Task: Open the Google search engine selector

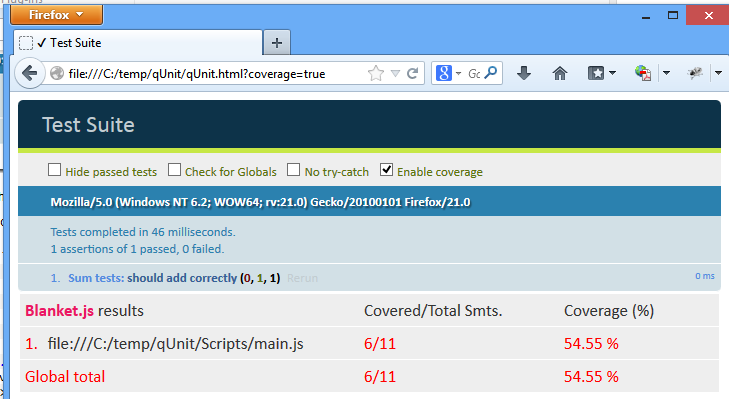Action: coord(448,73)
